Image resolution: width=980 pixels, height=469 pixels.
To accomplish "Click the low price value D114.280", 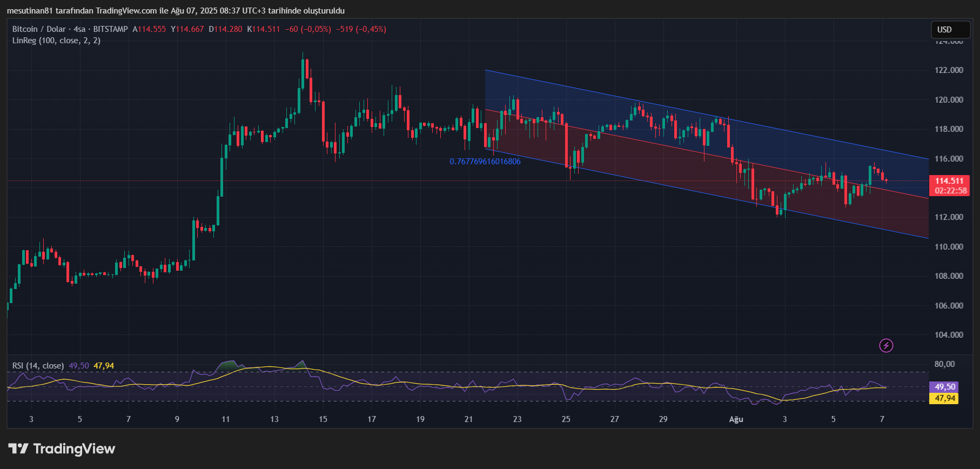I will tap(226, 29).
